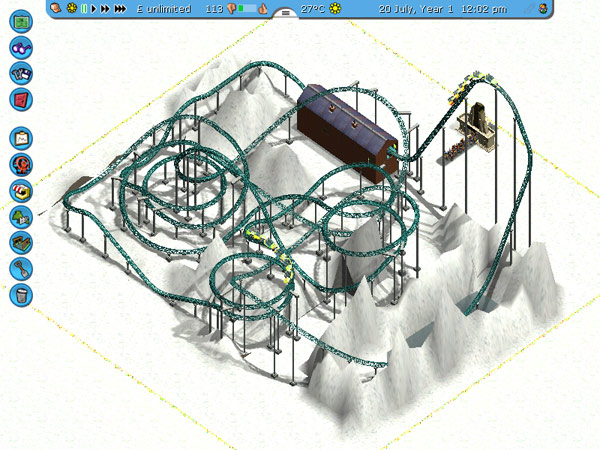Click the date '20 July, Year 1'
The image size is (600, 450).
pyautogui.click(x=416, y=9)
